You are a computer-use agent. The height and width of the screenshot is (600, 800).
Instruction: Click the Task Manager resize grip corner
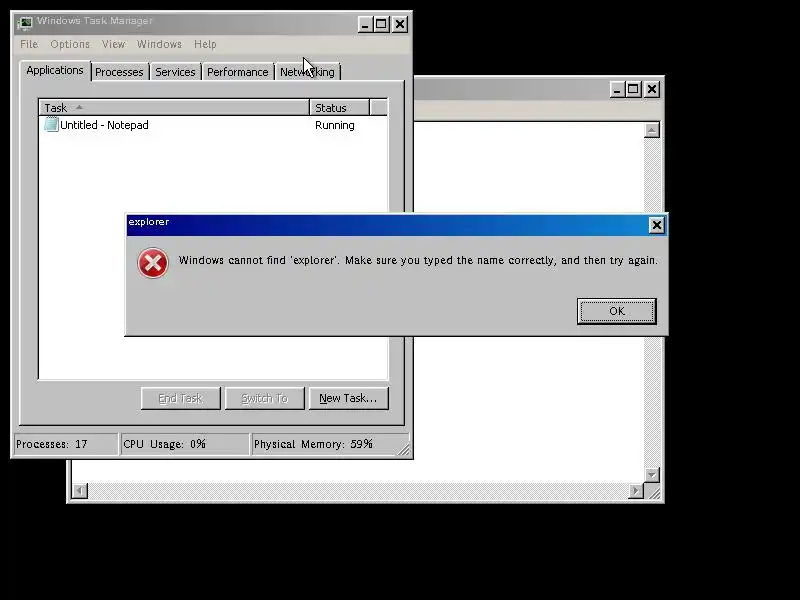pos(403,449)
